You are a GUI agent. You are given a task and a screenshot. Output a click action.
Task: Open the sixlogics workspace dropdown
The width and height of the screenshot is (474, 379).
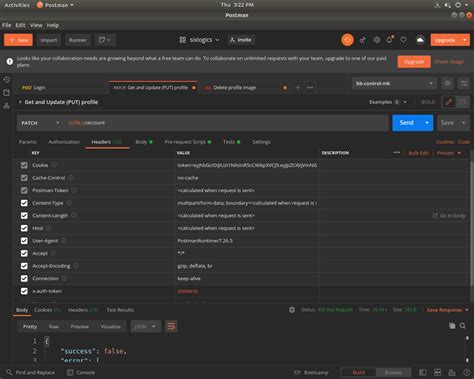(x=199, y=40)
